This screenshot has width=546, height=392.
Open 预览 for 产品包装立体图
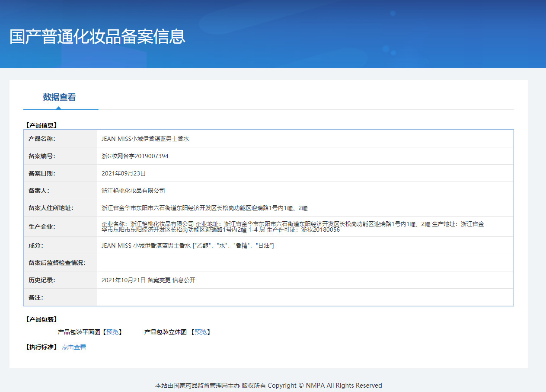tap(201, 332)
